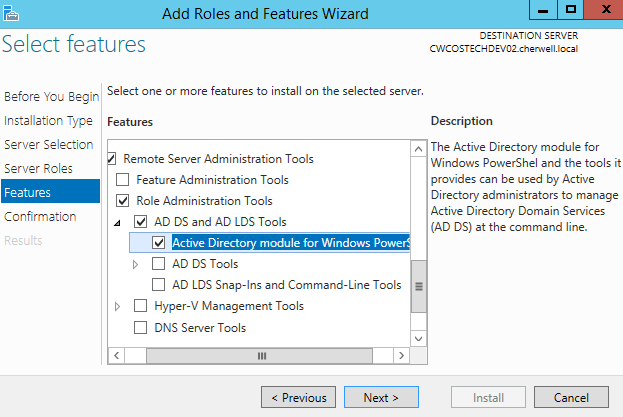Close the Add Roles and Features Wizard
This screenshot has height=417, width=623.
(x=604, y=10)
